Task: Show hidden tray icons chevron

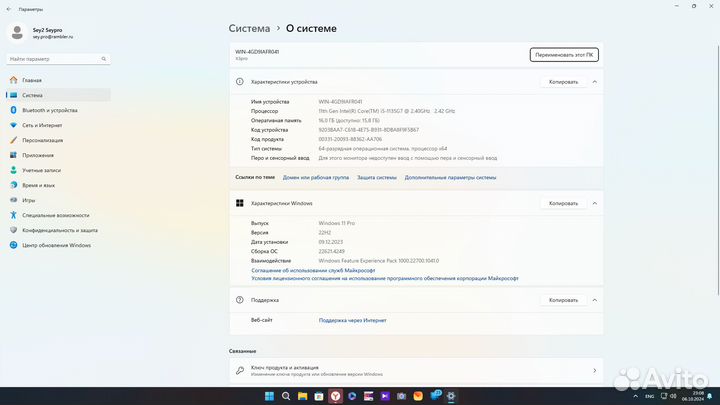Action: pos(636,396)
